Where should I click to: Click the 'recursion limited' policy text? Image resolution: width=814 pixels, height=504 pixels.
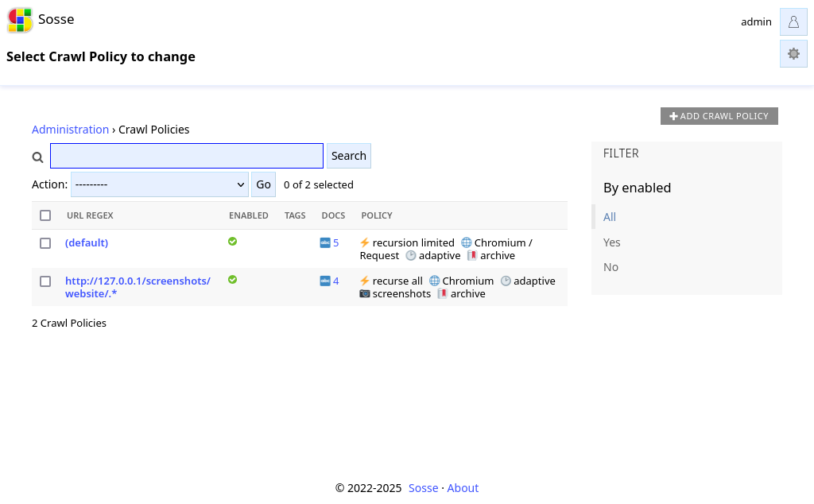[x=413, y=243]
